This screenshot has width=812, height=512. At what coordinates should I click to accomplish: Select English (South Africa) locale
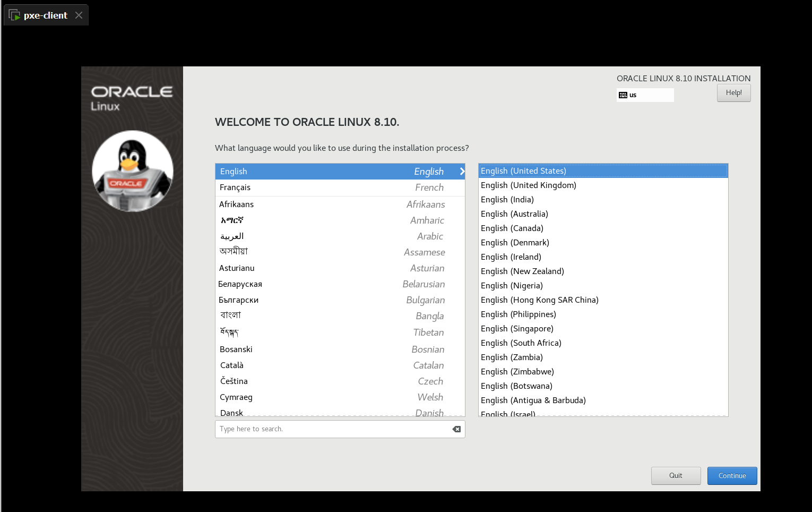(603, 343)
